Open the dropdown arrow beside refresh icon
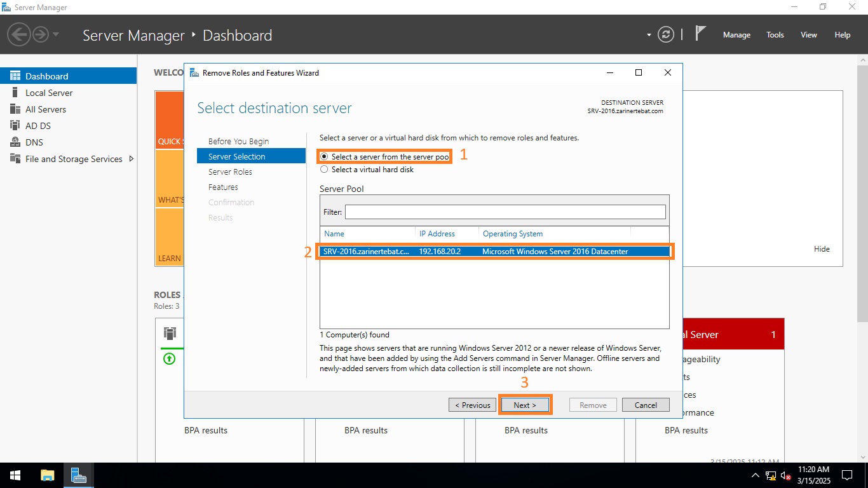The height and width of the screenshot is (488, 868). 649,35
